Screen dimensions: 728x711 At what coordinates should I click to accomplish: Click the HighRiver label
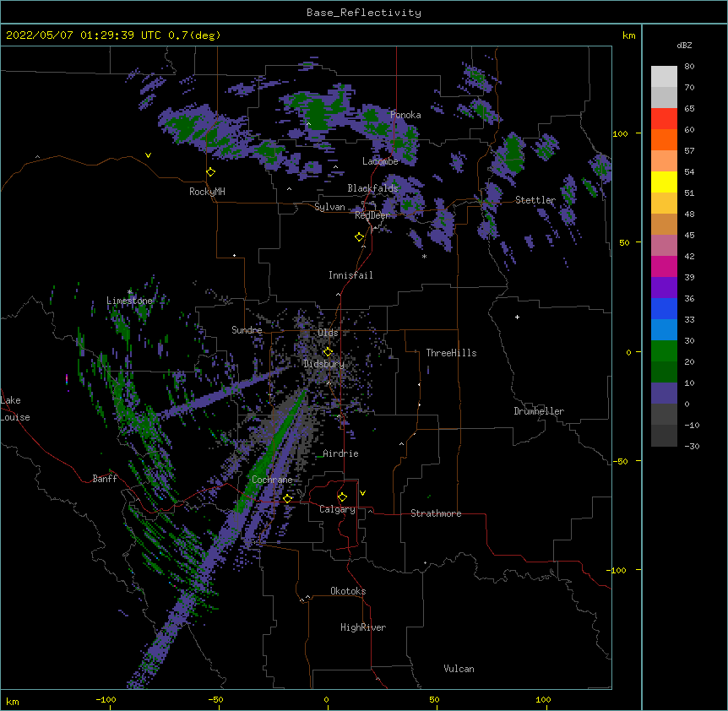pyautogui.click(x=363, y=627)
